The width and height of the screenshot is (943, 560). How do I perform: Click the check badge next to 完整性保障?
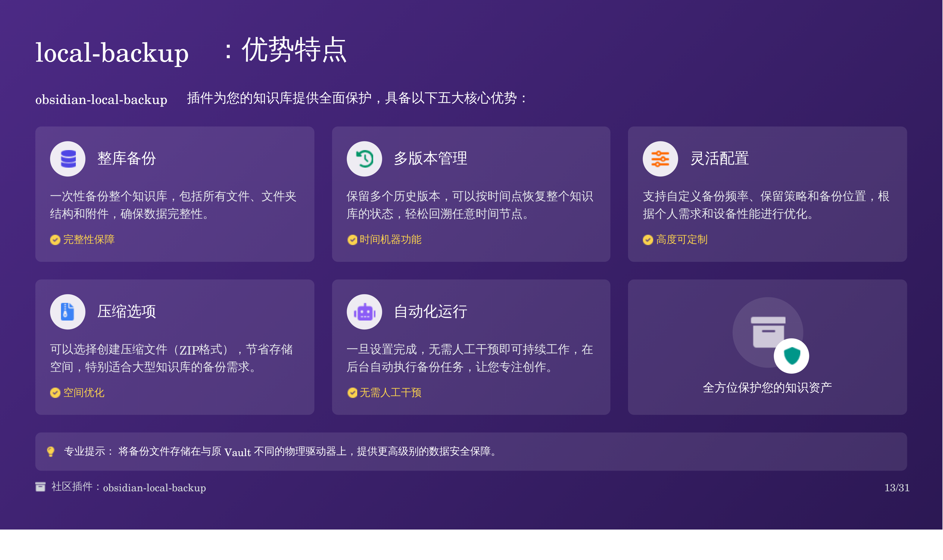click(55, 240)
